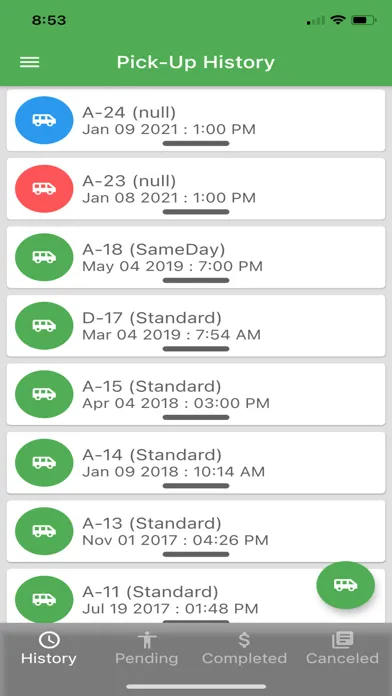Tap the van icon beside A-15 (Standard)
The width and height of the screenshot is (392, 696).
(44, 394)
